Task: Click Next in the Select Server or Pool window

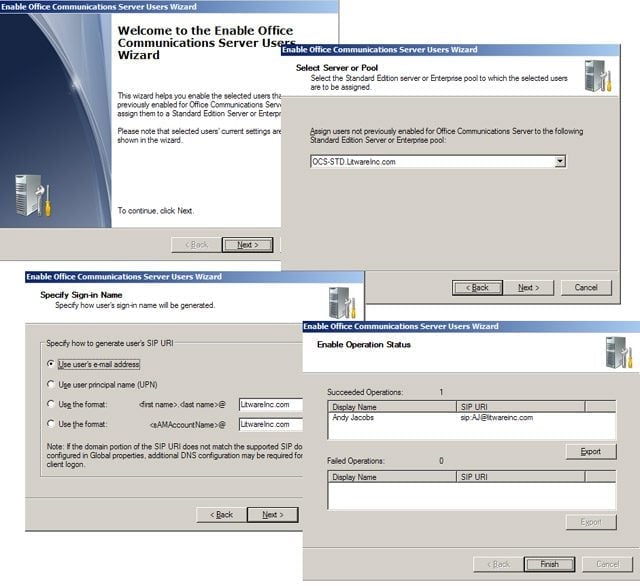Action: 529,287
